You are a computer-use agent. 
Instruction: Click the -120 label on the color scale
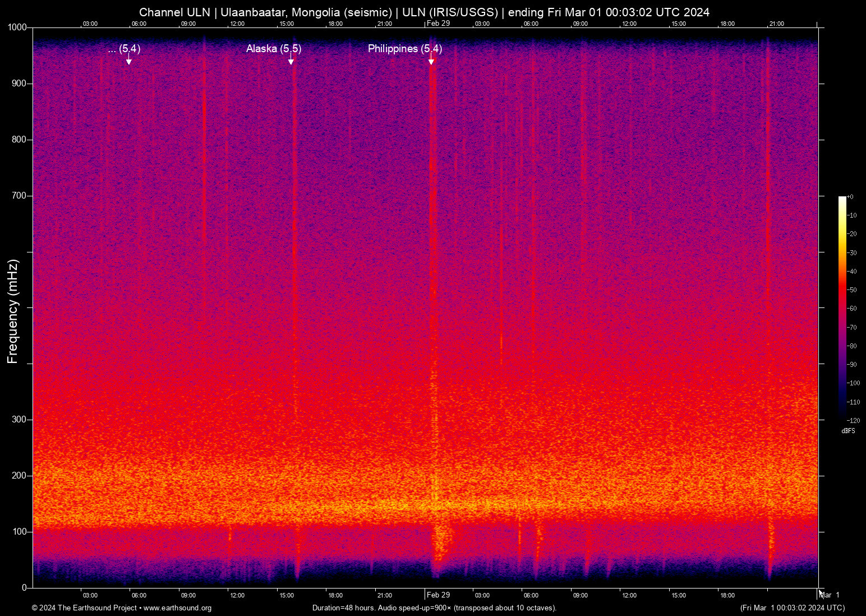point(853,420)
